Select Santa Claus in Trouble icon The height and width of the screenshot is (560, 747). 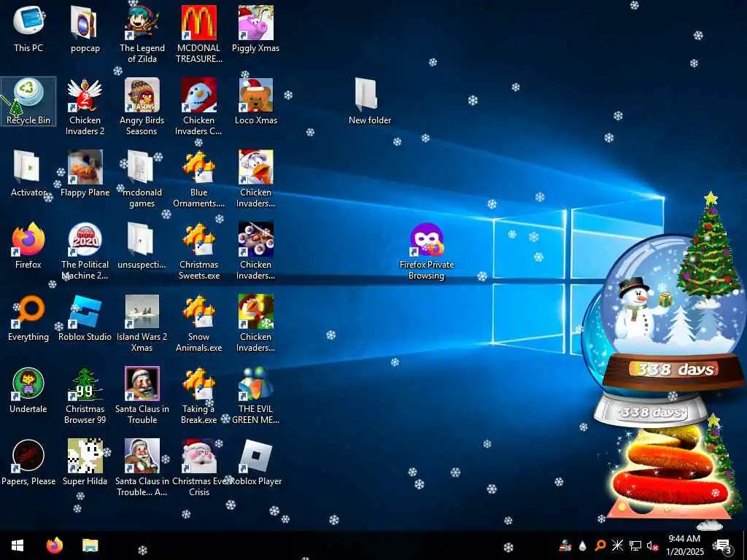click(x=142, y=395)
